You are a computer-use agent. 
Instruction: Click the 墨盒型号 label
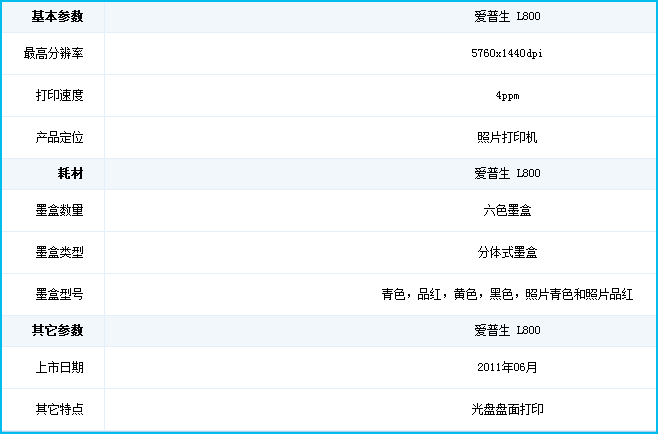click(x=59, y=294)
